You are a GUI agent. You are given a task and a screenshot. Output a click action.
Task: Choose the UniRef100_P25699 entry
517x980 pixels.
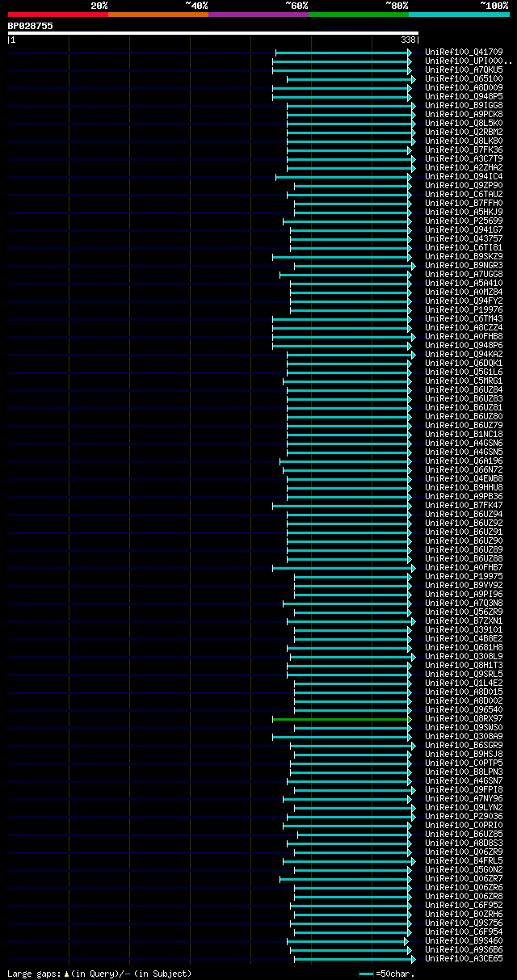pos(464,221)
